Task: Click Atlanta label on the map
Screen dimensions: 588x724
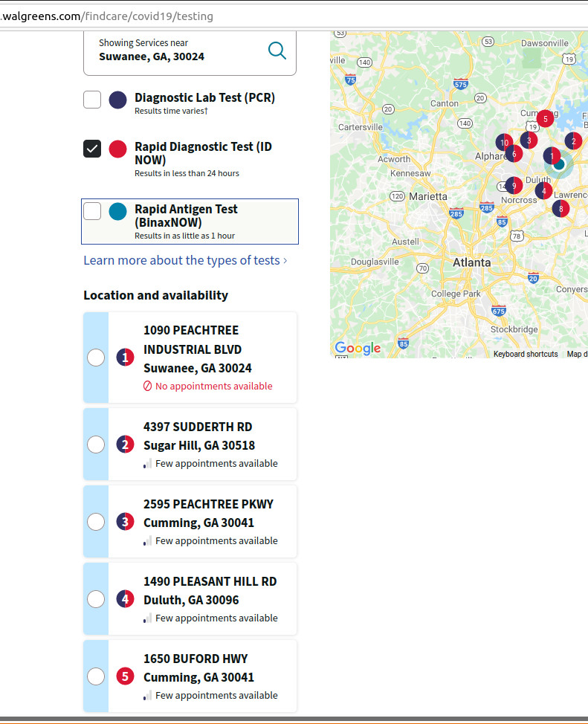Action: pos(471,262)
